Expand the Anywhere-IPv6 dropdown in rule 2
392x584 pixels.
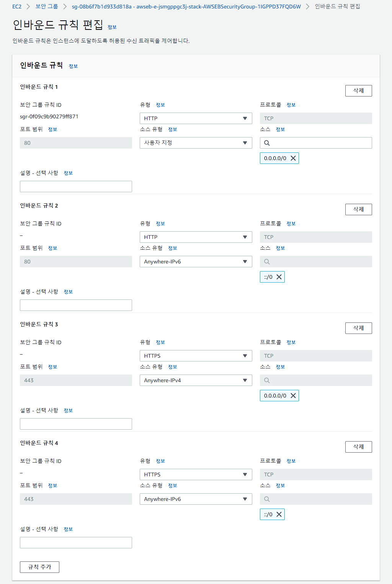tap(196, 262)
